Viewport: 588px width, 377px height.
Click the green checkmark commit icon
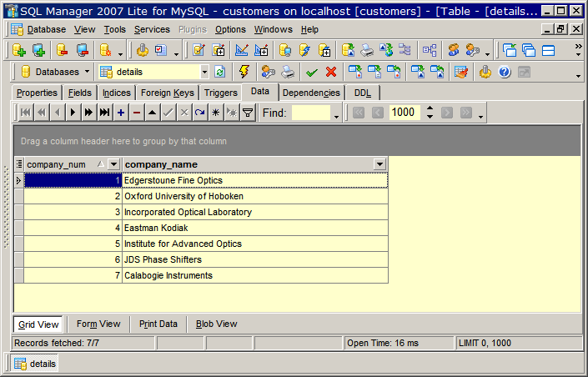tap(312, 72)
